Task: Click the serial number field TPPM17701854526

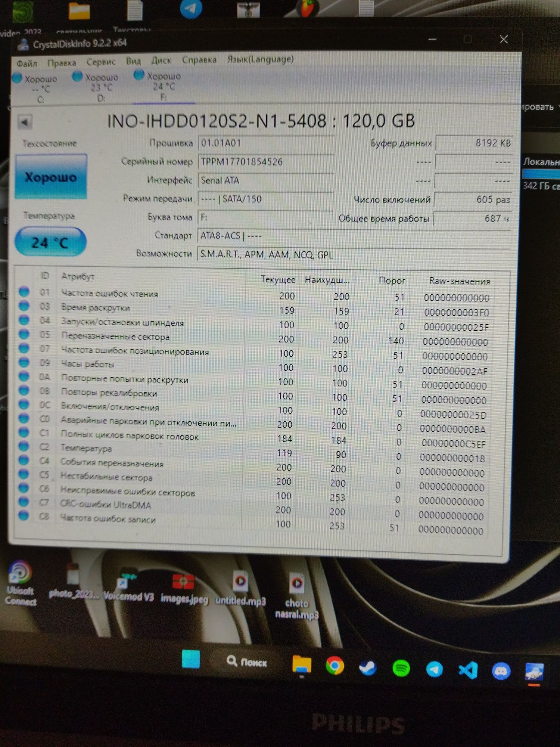Action: [x=266, y=162]
